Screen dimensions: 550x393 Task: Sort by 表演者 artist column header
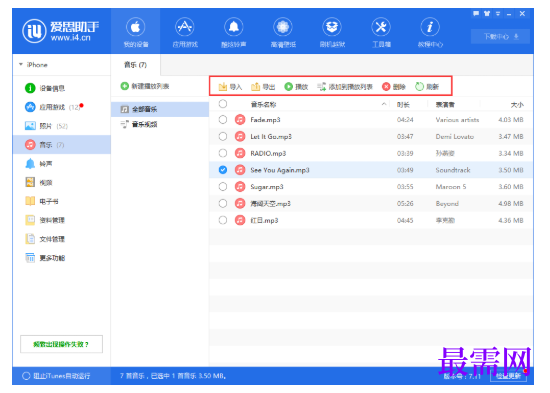pyautogui.click(x=445, y=105)
